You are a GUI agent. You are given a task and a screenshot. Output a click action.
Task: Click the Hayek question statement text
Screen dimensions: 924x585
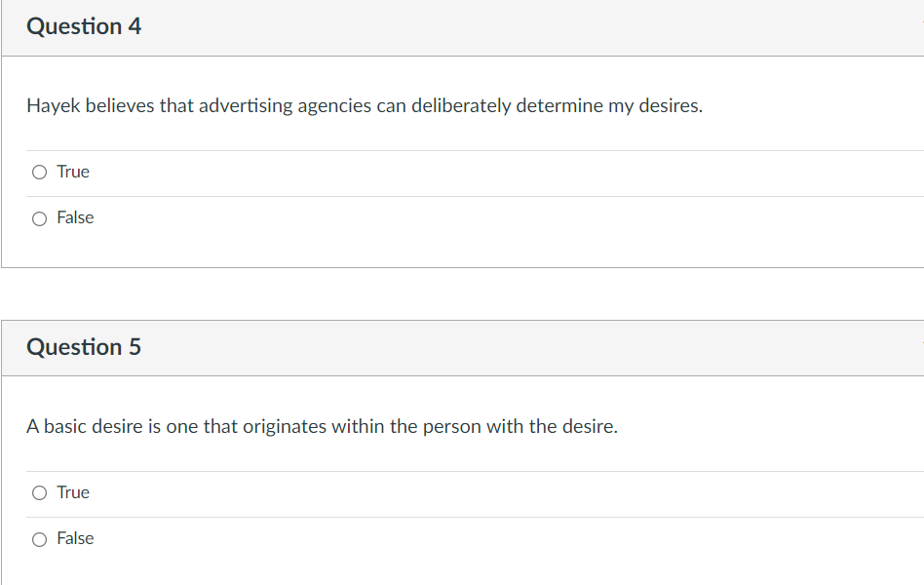coord(366,105)
